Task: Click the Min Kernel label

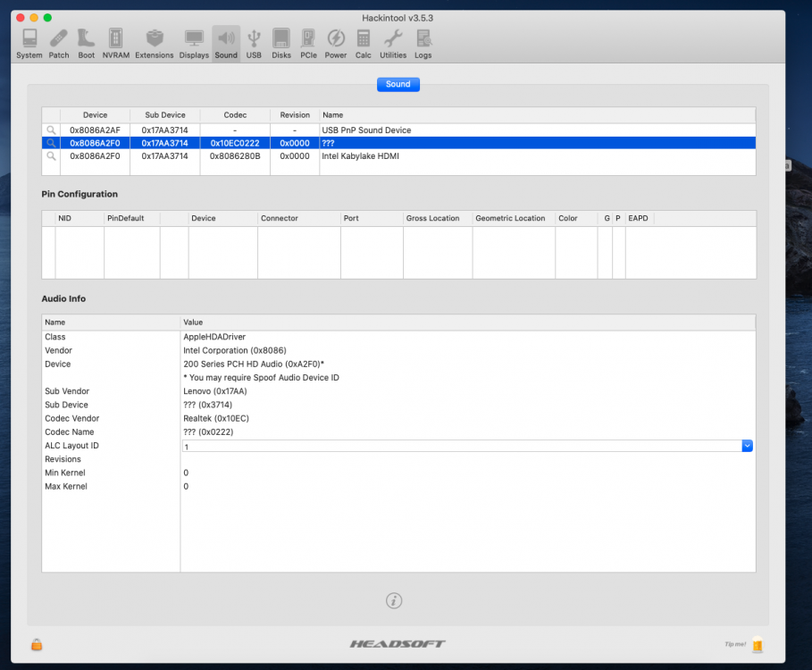Action: (64, 473)
